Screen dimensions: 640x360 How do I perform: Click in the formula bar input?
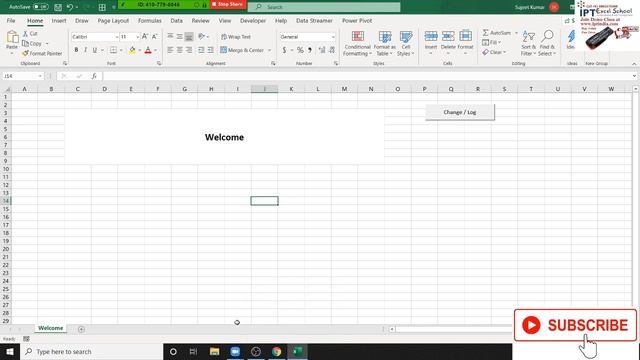pos(367,76)
